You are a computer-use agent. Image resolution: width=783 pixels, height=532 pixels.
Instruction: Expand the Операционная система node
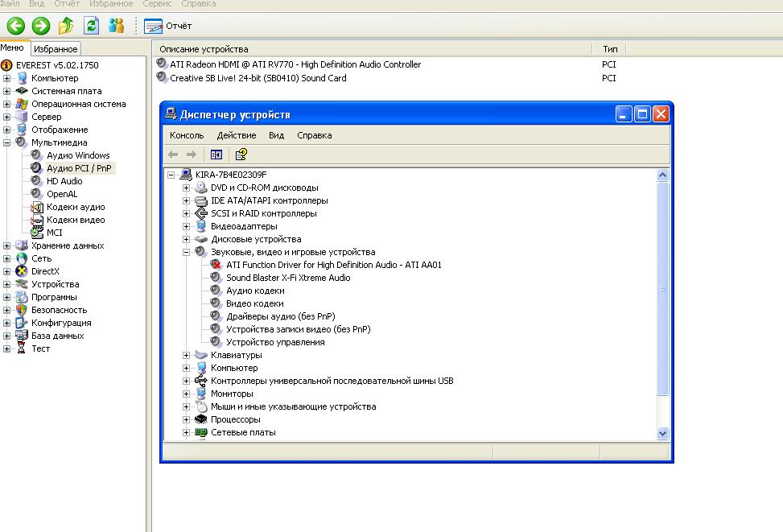click(x=6, y=104)
